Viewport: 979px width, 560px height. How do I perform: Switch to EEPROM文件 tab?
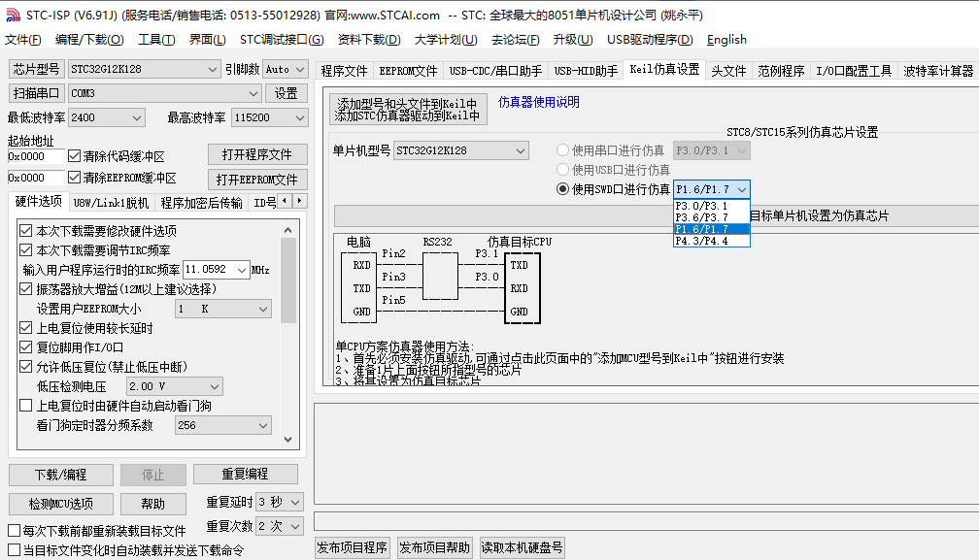coord(408,71)
